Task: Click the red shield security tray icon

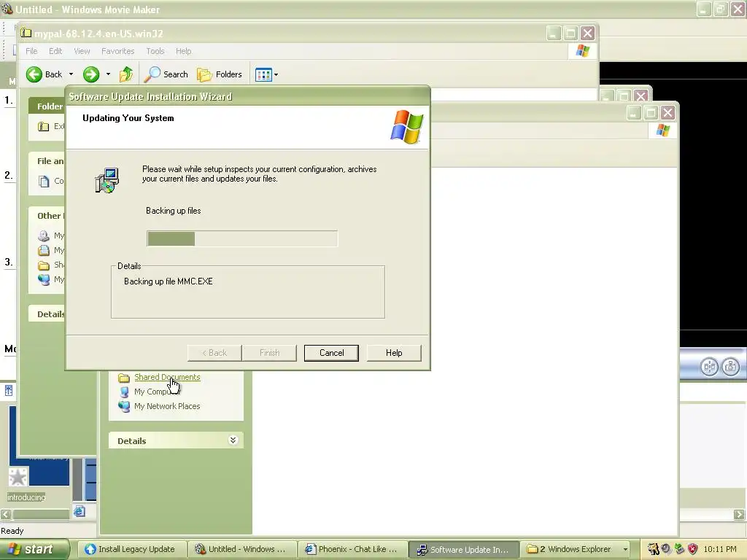Action: click(693, 549)
